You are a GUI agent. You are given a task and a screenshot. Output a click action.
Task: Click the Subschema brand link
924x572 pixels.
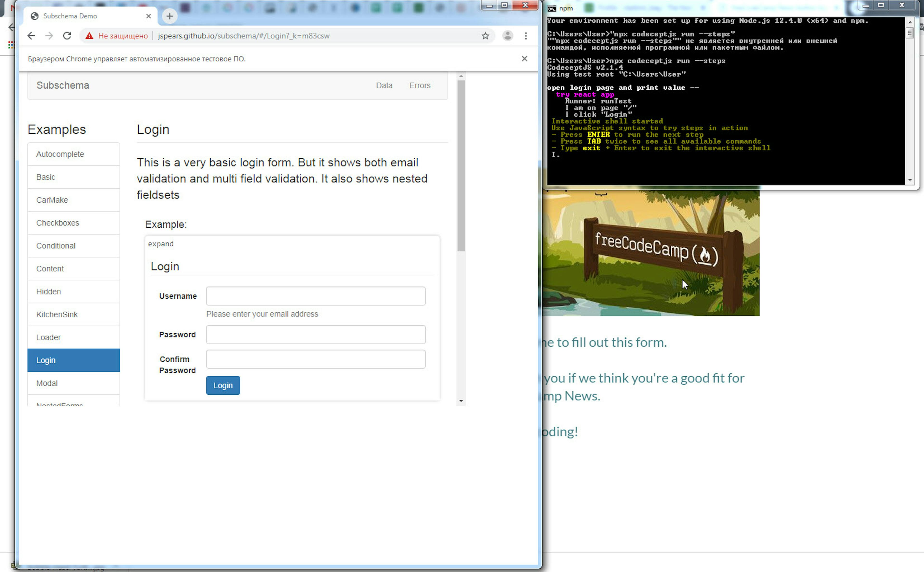63,85
